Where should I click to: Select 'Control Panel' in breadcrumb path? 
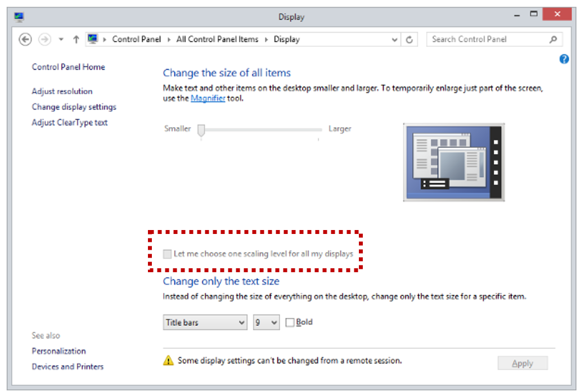pos(136,39)
